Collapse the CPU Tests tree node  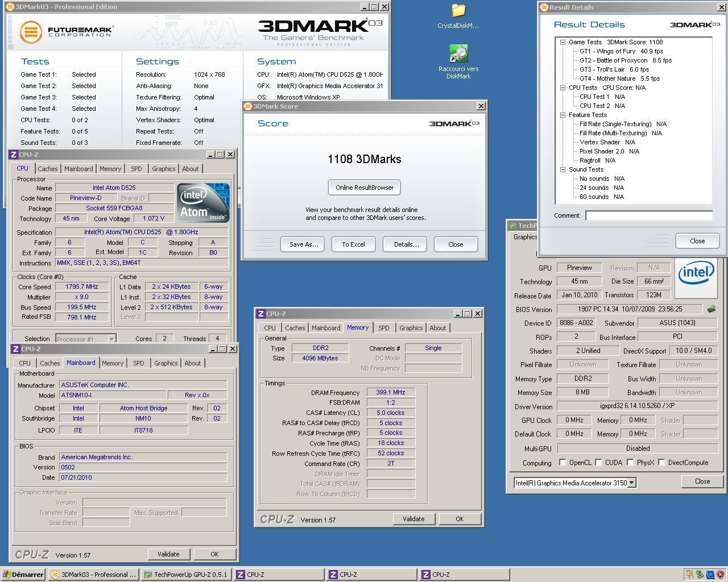[x=562, y=88]
